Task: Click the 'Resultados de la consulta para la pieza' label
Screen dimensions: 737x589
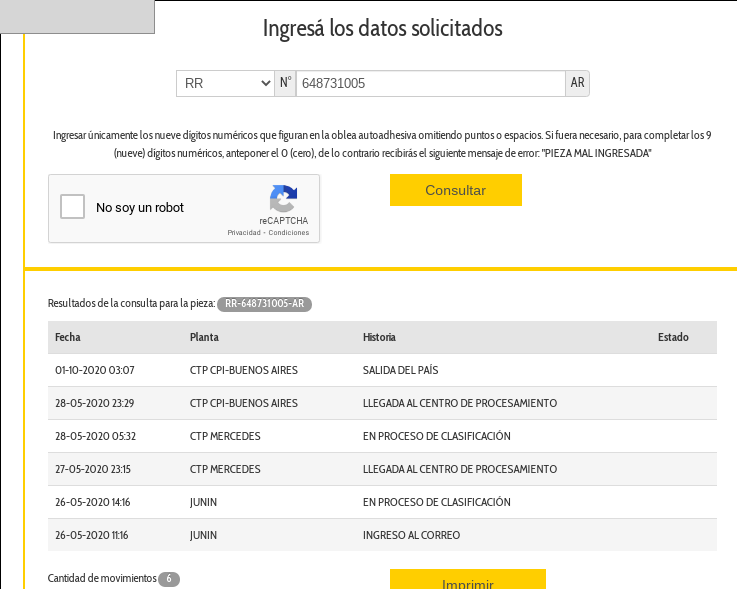Action: pyautogui.click(x=132, y=303)
